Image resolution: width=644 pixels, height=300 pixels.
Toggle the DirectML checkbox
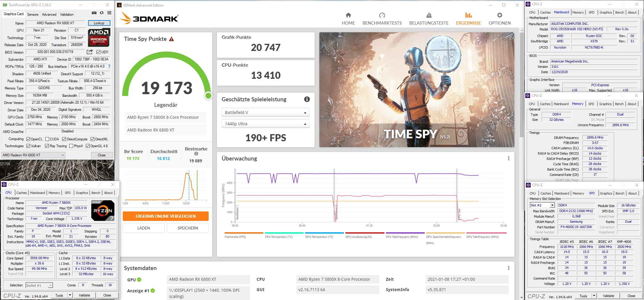click(93, 139)
